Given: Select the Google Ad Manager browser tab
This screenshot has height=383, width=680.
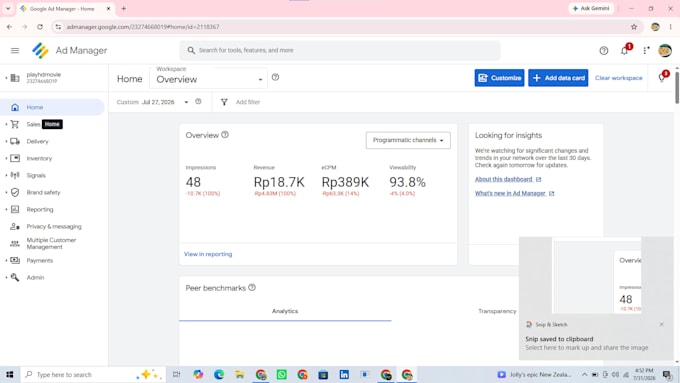Looking at the screenshot, I should (65, 9).
